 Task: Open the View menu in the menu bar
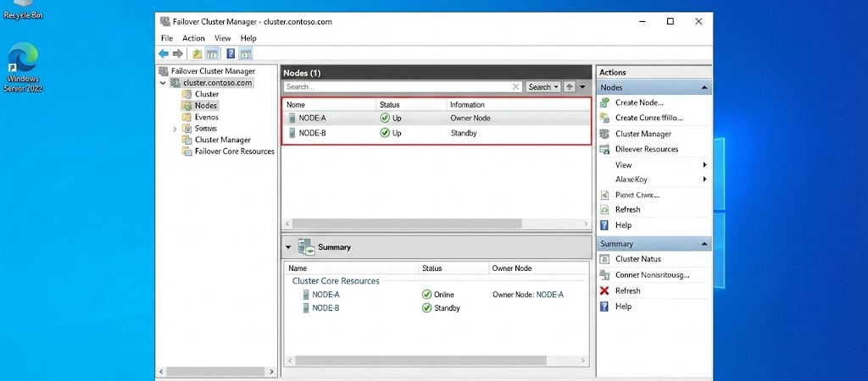(222, 38)
